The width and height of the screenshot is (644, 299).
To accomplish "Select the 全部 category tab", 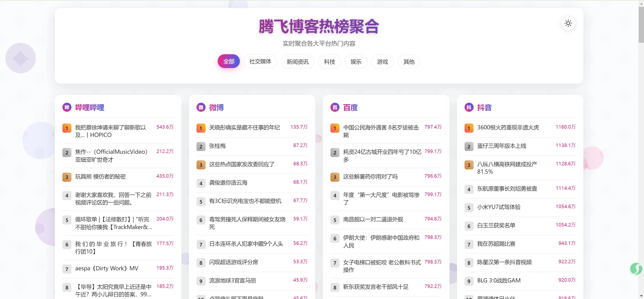I will 229,61.
